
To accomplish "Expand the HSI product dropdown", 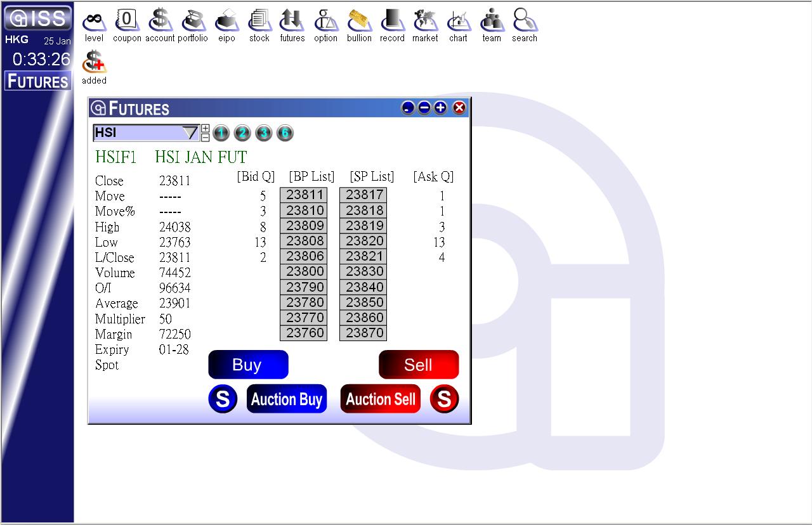I will click(190, 133).
